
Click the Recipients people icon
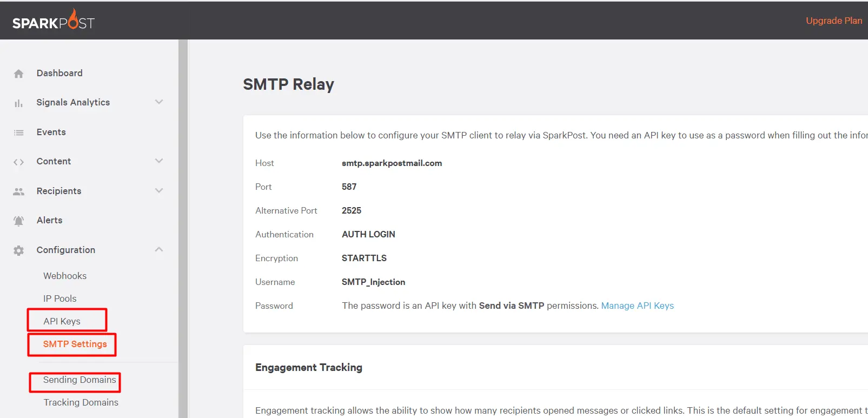pos(19,191)
